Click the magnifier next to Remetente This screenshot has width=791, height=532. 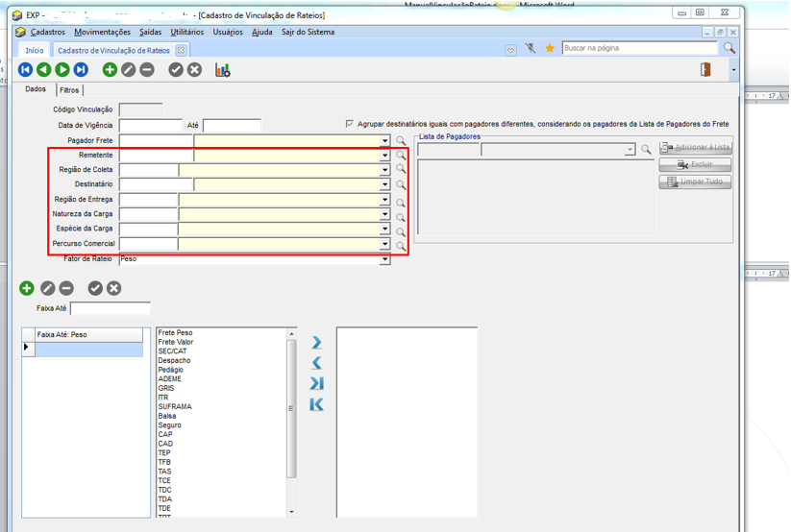click(401, 156)
